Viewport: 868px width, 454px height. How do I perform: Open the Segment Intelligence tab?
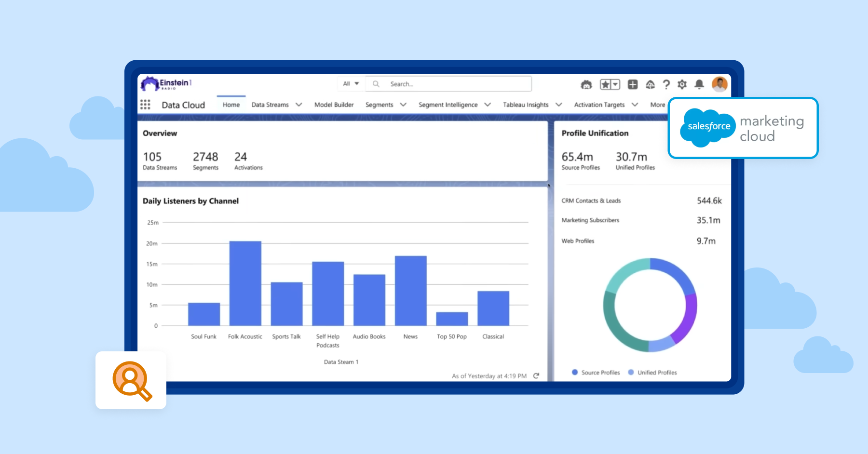pyautogui.click(x=448, y=105)
